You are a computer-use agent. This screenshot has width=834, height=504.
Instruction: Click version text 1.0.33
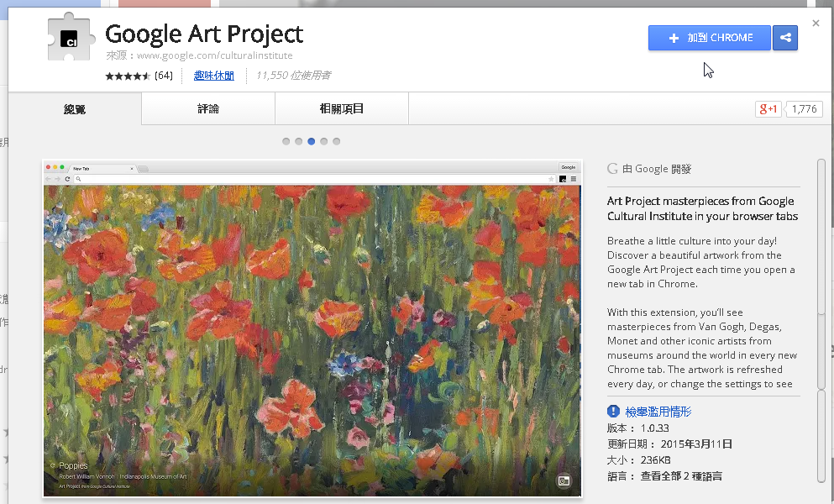655,428
